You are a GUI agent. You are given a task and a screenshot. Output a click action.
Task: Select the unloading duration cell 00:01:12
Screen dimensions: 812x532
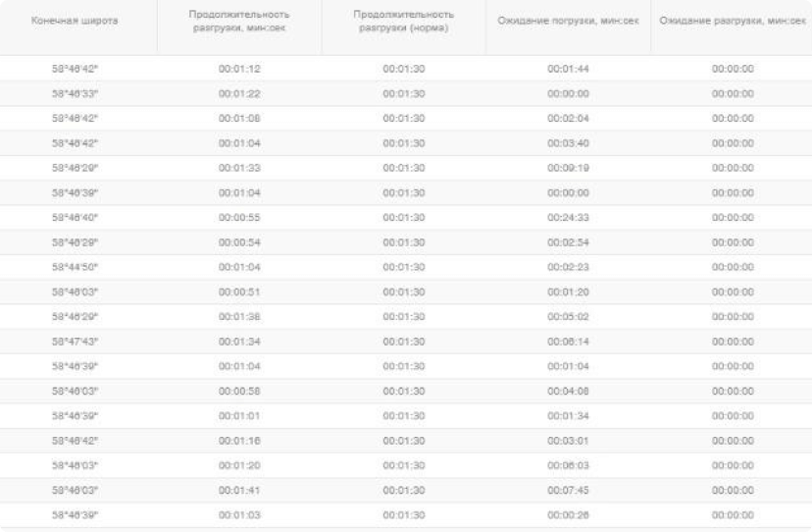(239, 69)
